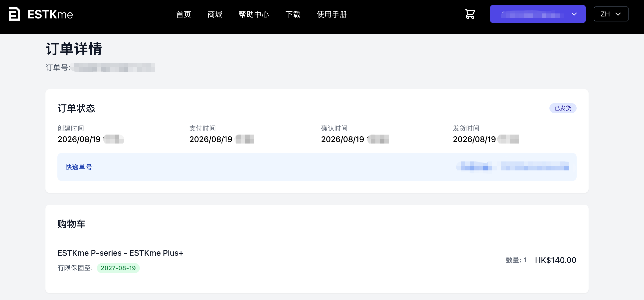Click the 订单详情 page heading
This screenshot has width=644, height=300.
tap(74, 49)
